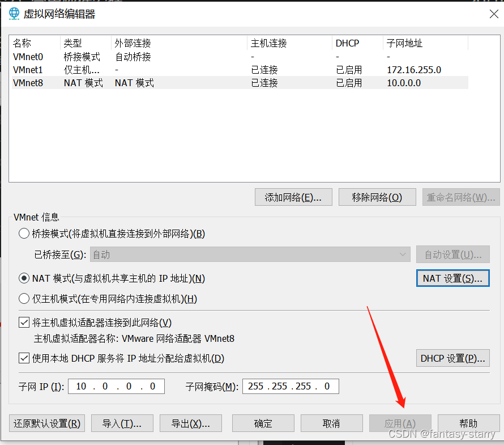Click 自动桥接 cell in VMnet0 row
504x445 pixels.
pyautogui.click(x=133, y=57)
